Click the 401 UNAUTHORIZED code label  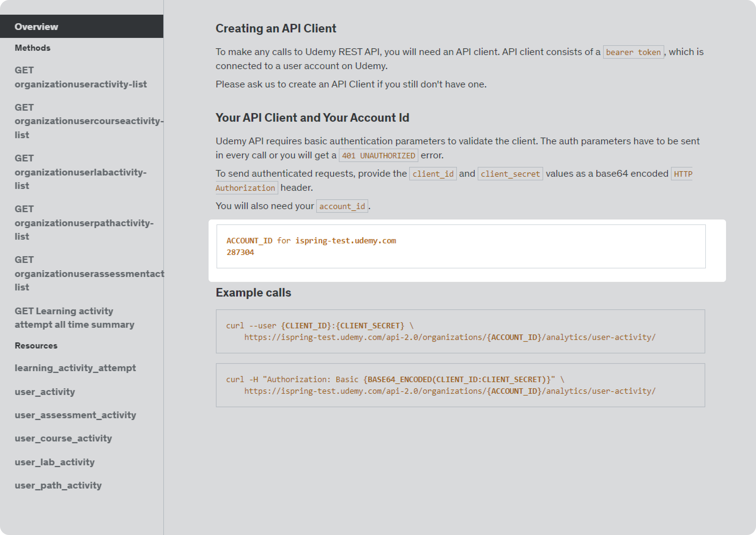[x=378, y=156]
